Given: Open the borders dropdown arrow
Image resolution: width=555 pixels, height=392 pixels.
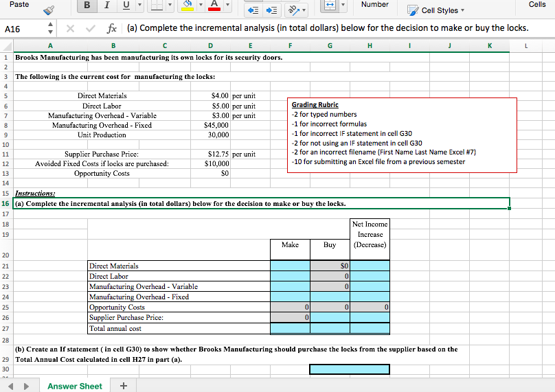Looking at the screenshot, I should [x=170, y=5].
